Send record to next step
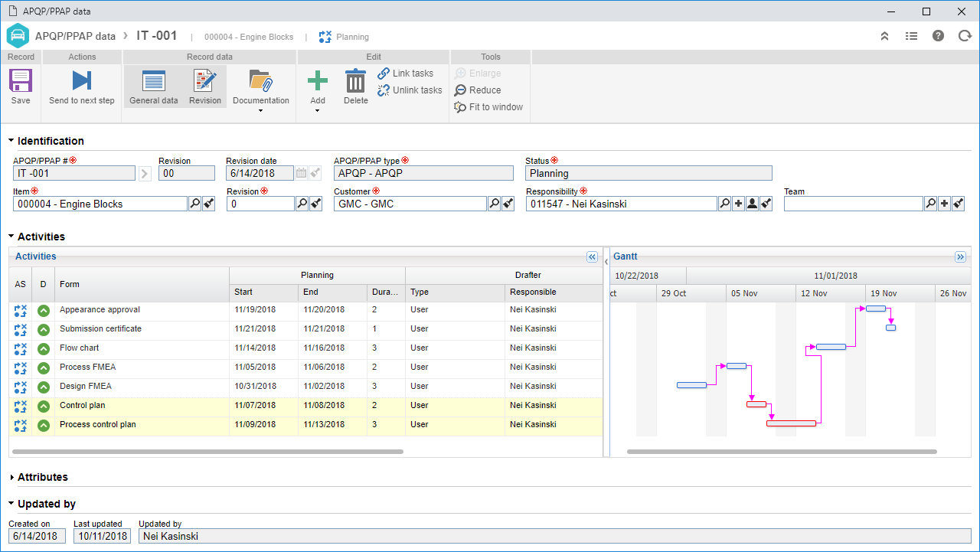This screenshot has width=980, height=552. 82,87
